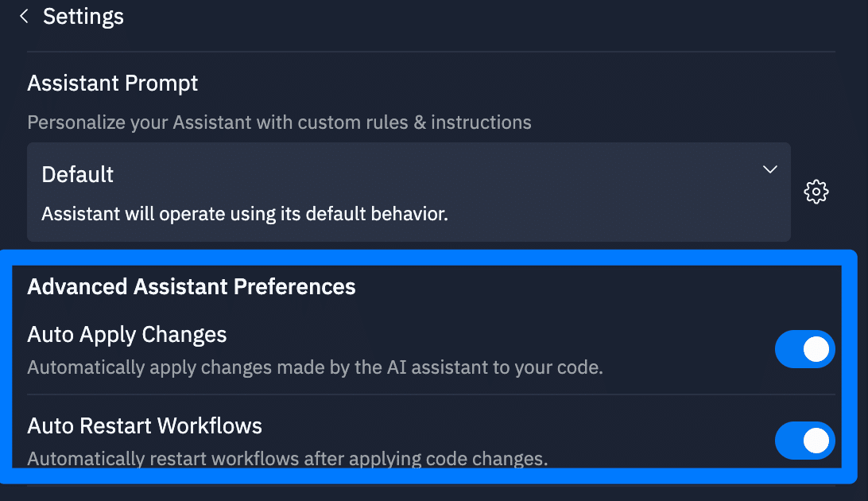Click the Auto Restart Workflows label

pos(145,425)
